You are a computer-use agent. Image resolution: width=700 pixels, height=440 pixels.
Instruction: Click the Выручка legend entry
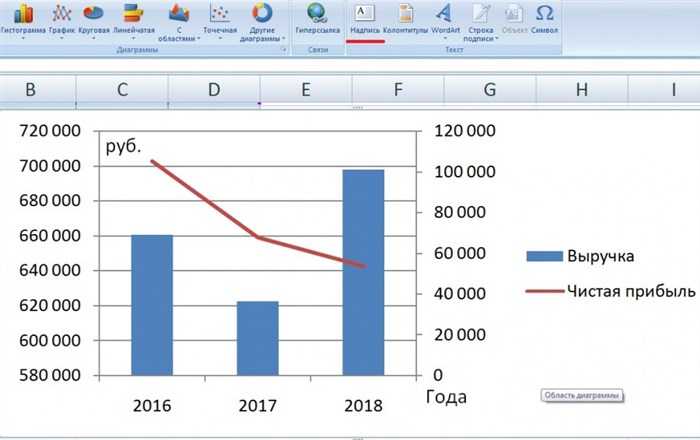pos(580,256)
